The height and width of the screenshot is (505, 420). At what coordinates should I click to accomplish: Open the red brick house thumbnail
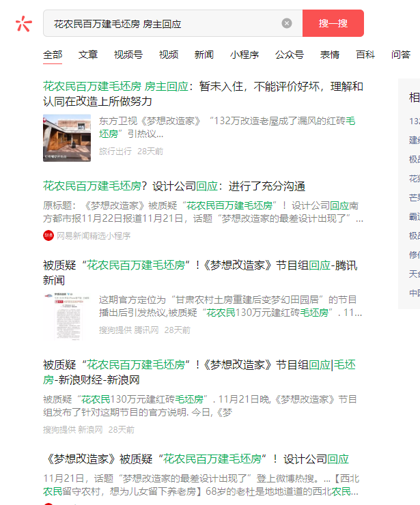coord(67,138)
